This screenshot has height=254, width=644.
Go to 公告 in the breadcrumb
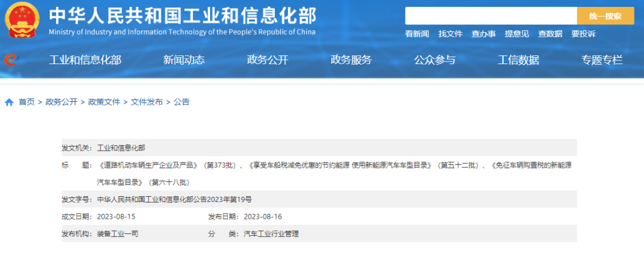pyautogui.click(x=182, y=102)
